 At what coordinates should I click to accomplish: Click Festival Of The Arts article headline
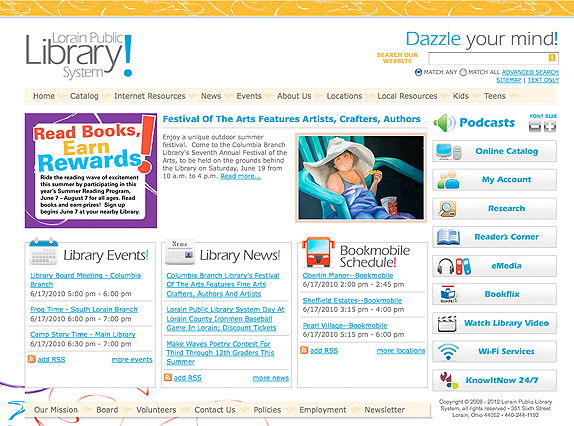point(292,119)
